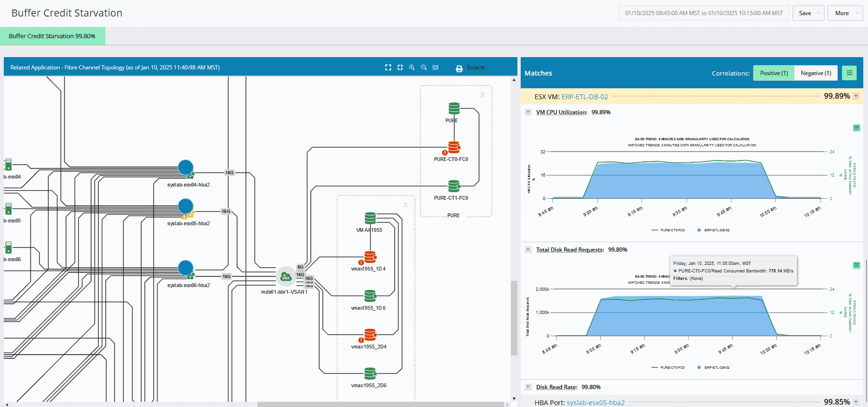The height and width of the screenshot is (407, 868).
Task: Open dropdown beside ESX VM 99.89%
Action: point(856,96)
